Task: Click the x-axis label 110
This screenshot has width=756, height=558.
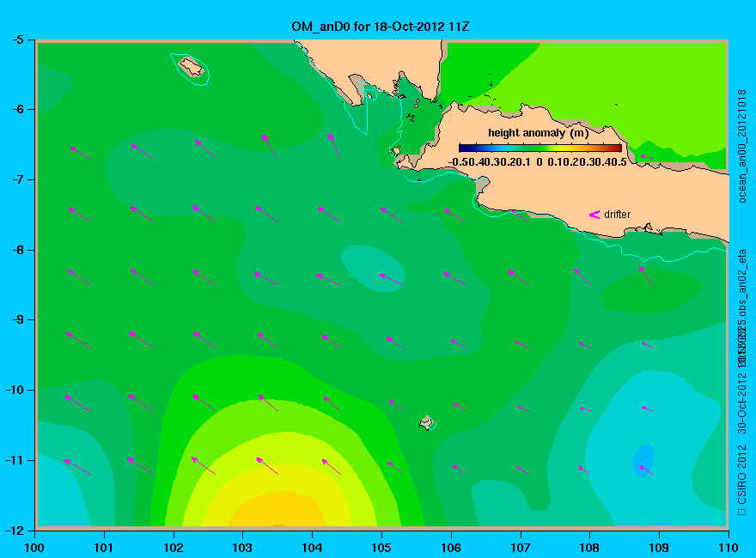Action: pos(729,548)
